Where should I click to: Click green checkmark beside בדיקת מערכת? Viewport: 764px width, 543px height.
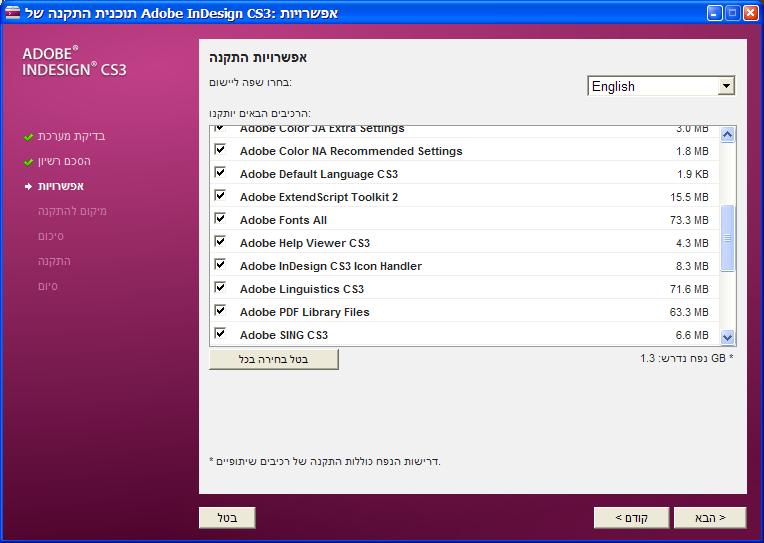click(28, 137)
